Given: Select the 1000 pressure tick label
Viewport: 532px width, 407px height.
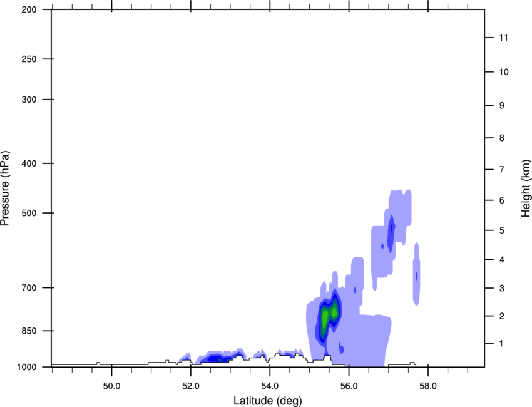Looking at the screenshot, I should coord(26,367).
